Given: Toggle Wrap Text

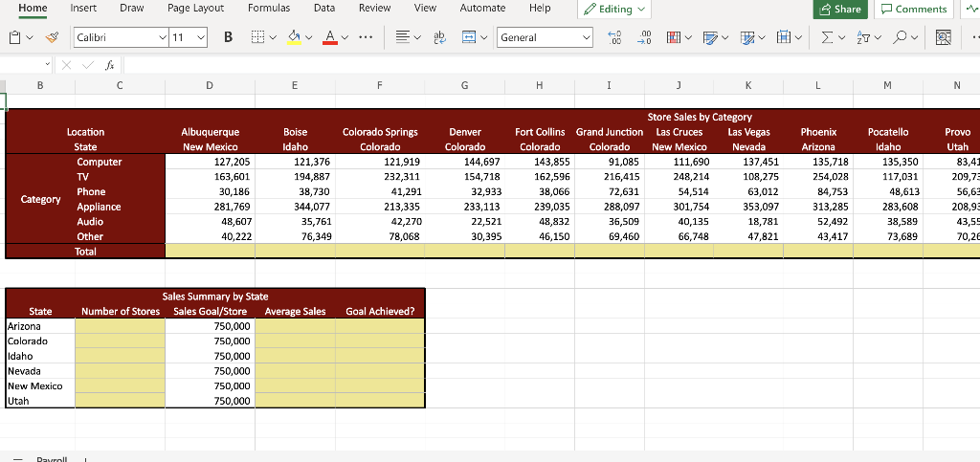Looking at the screenshot, I should (440, 37).
